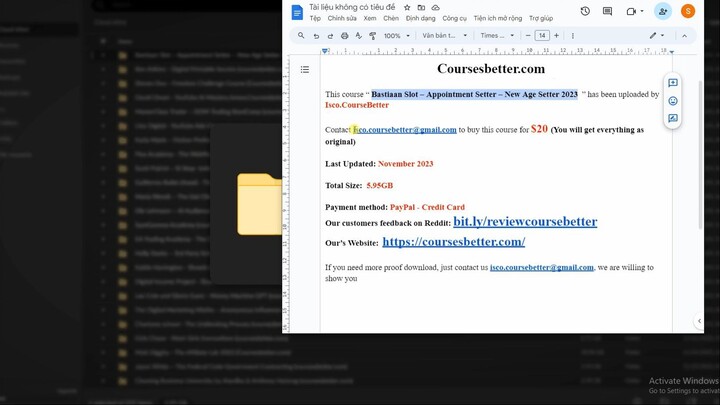Undo the last action
The height and width of the screenshot is (405, 720).
tap(316, 35)
